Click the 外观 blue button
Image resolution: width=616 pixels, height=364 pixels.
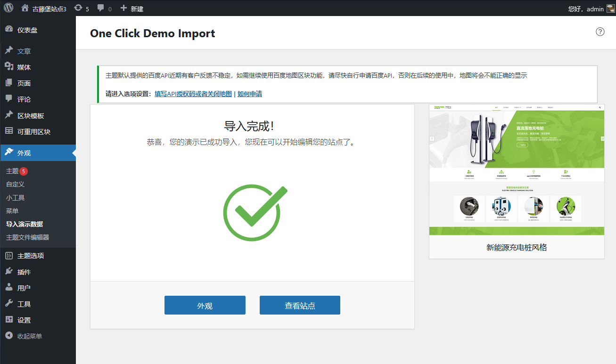point(205,305)
